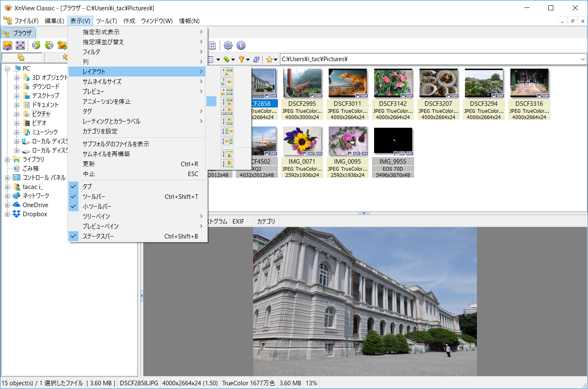Collapse the PC node in the tree
This screenshot has width=588, height=389.
(x=7, y=69)
